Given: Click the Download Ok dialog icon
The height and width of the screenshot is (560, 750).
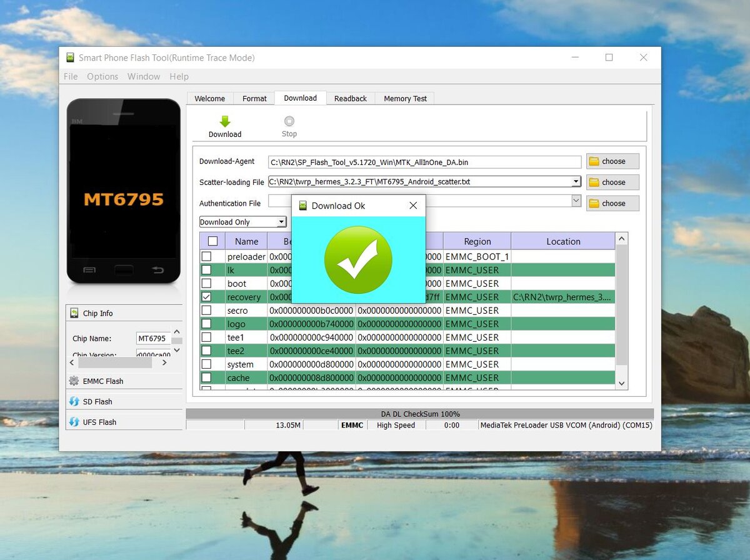Looking at the screenshot, I should click(303, 206).
